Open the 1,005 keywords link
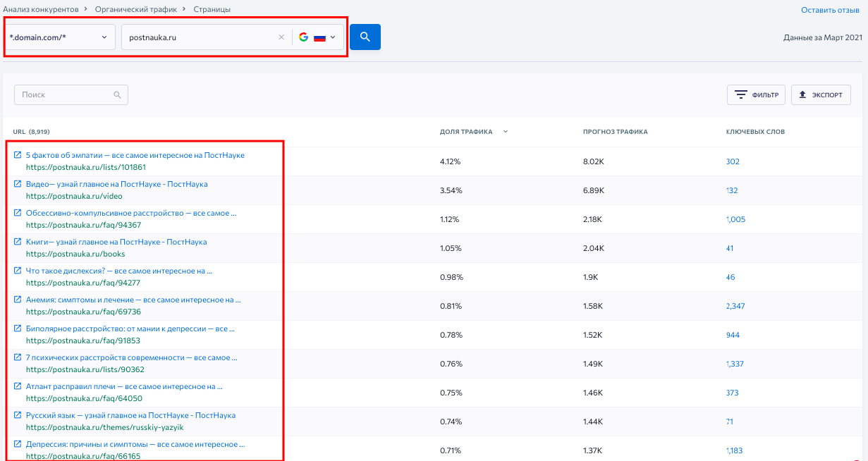Screen dimensions: 868x461 tap(735, 219)
